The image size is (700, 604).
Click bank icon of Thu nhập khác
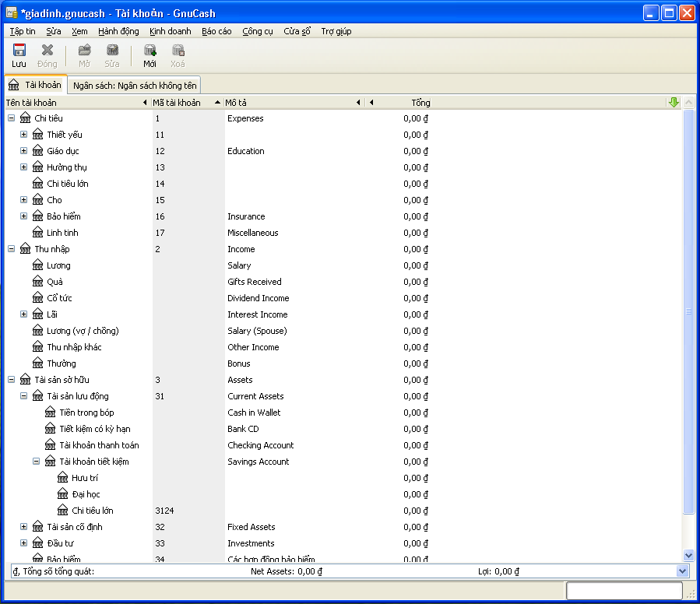38,347
